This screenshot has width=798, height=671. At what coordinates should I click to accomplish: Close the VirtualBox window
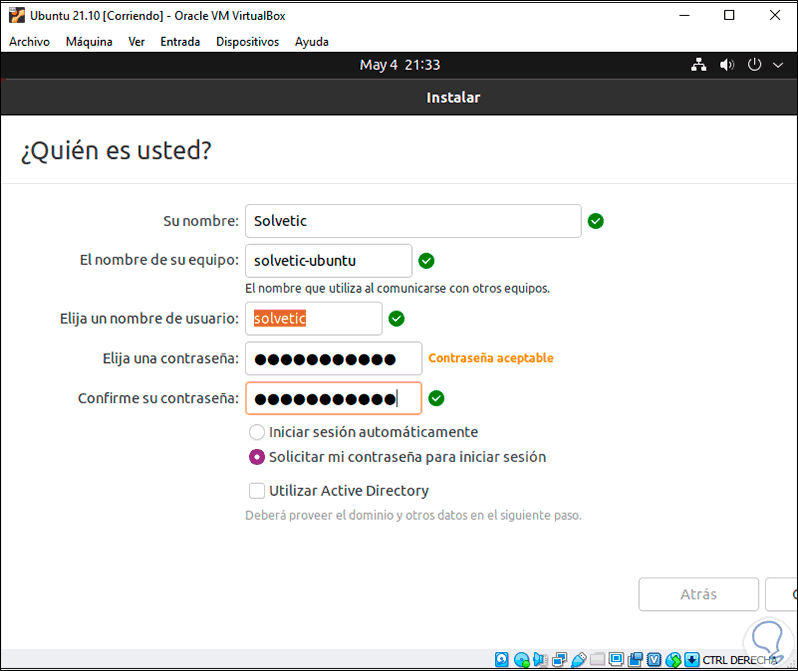(x=775, y=15)
